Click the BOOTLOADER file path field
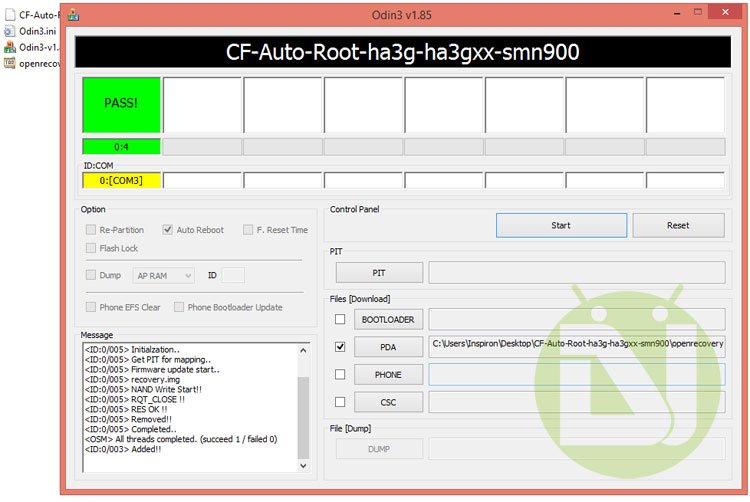The image size is (750, 502). [x=577, y=319]
